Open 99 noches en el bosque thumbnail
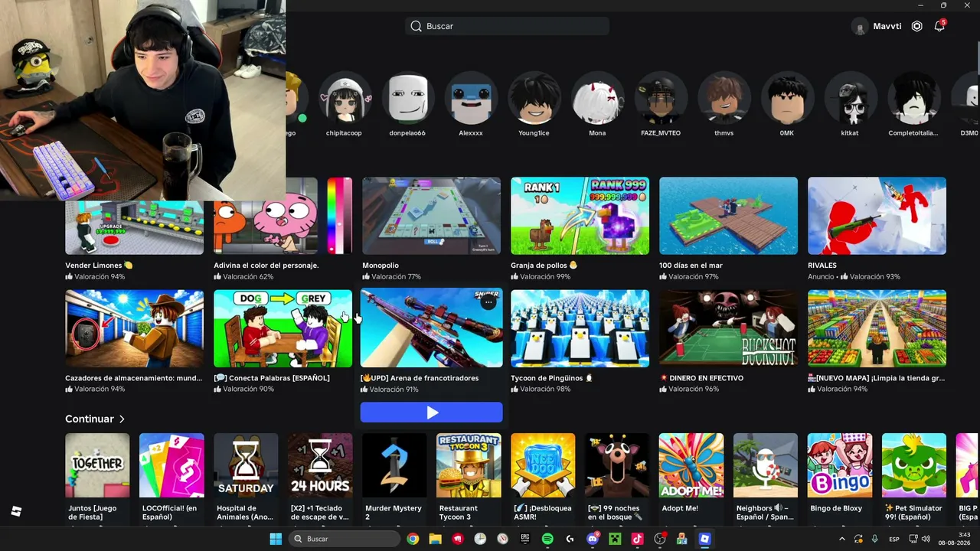980x551 pixels. [617, 465]
